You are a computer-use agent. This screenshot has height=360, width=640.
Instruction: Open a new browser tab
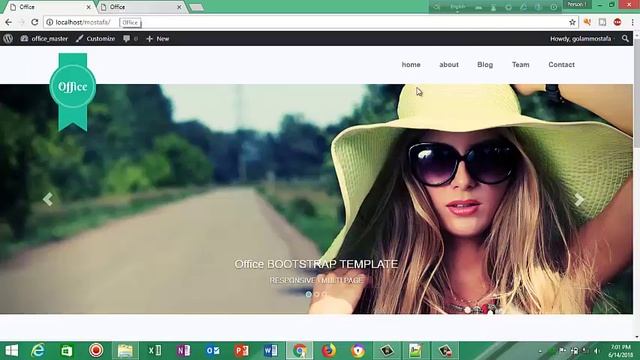[x=197, y=7]
